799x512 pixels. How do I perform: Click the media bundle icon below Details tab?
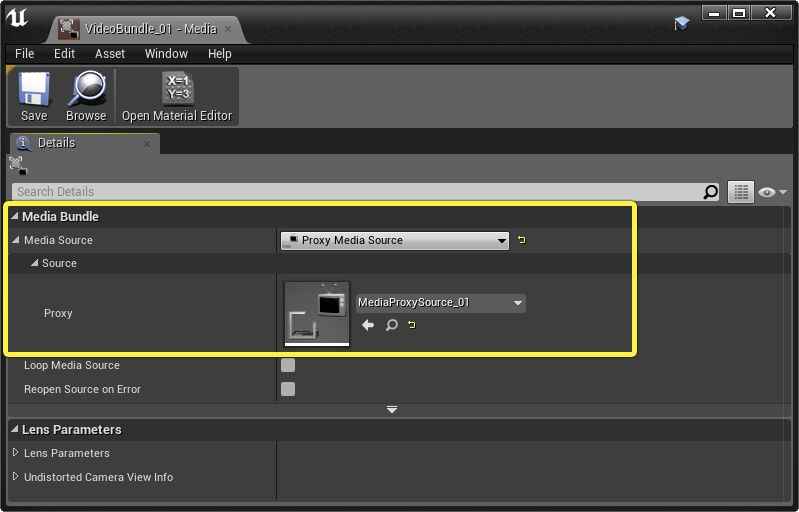[x=18, y=166]
